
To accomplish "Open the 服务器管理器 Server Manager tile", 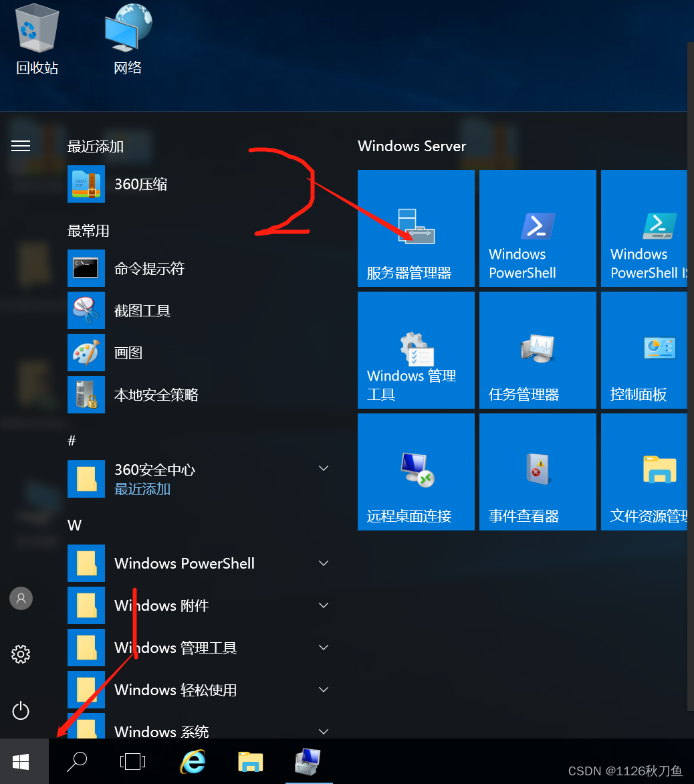I will click(x=416, y=229).
